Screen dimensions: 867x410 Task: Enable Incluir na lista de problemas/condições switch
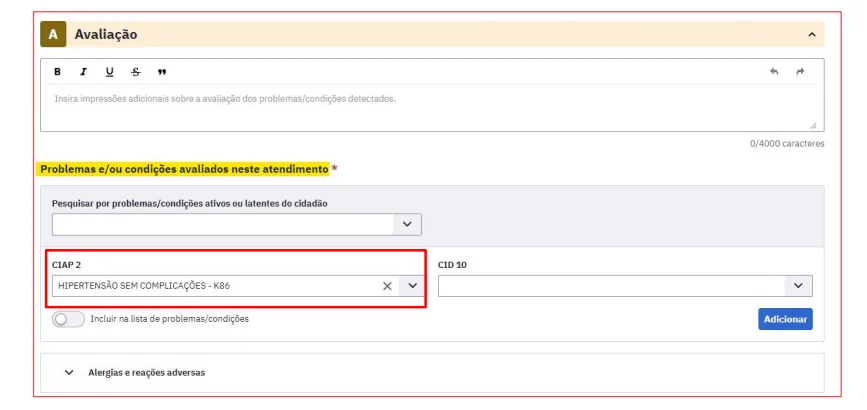(69, 319)
